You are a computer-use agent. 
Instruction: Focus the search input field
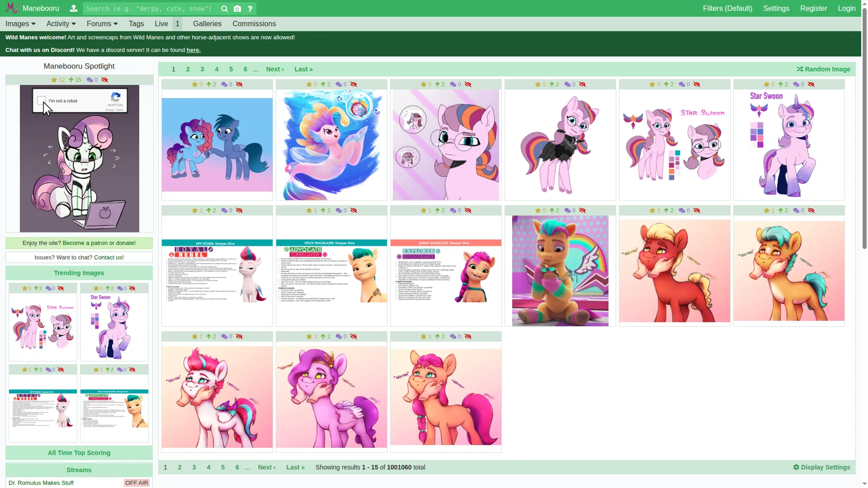(151, 9)
